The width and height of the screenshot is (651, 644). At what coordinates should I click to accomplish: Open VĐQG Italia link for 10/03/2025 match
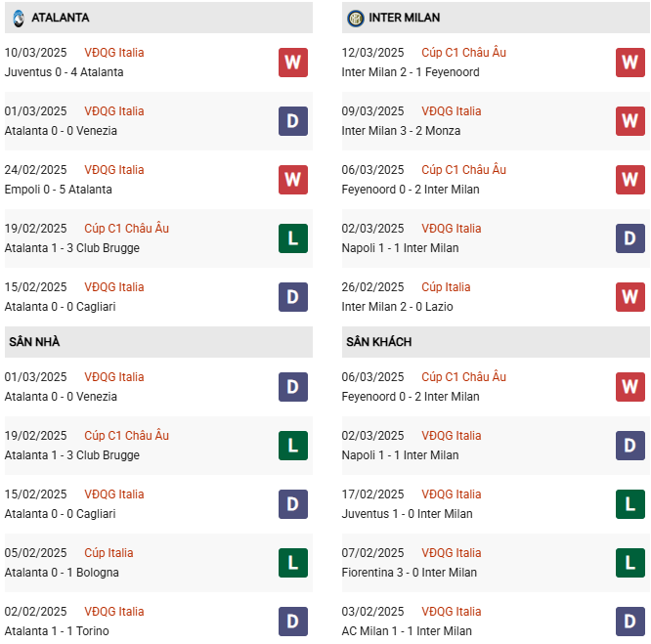[113, 53]
